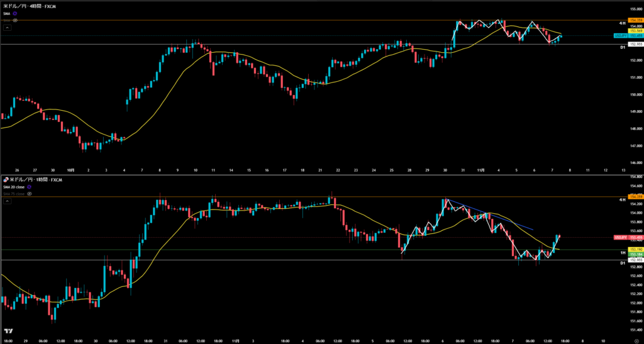This screenshot has width=644, height=344.
Task: Click the USD/JPY flag icon in the 1-hour chart title
Action: click(6, 180)
